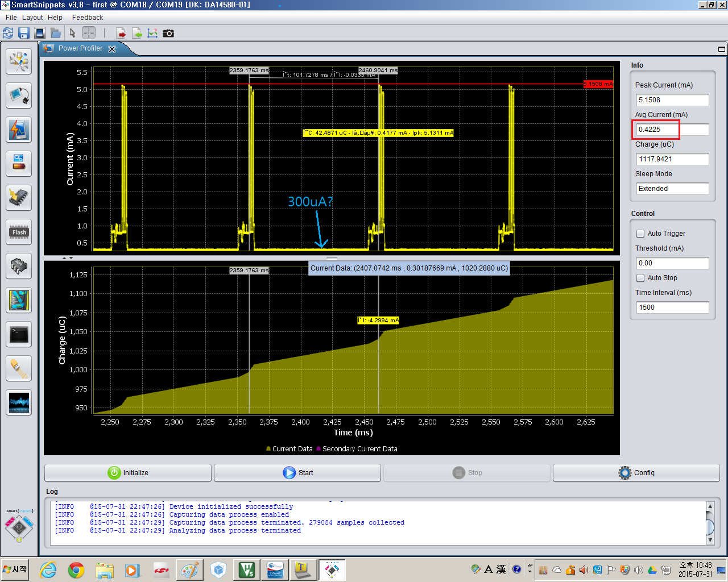Open Internet Explorer from the taskbar
728x582 pixels.
coord(48,569)
